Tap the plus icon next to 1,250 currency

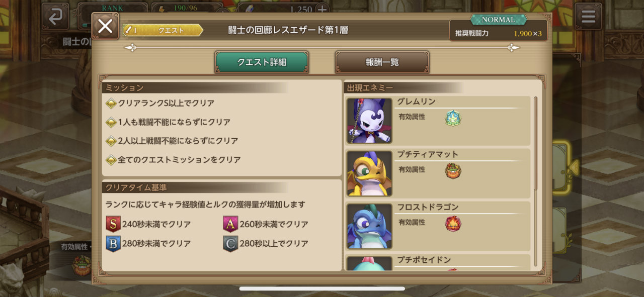322,10
